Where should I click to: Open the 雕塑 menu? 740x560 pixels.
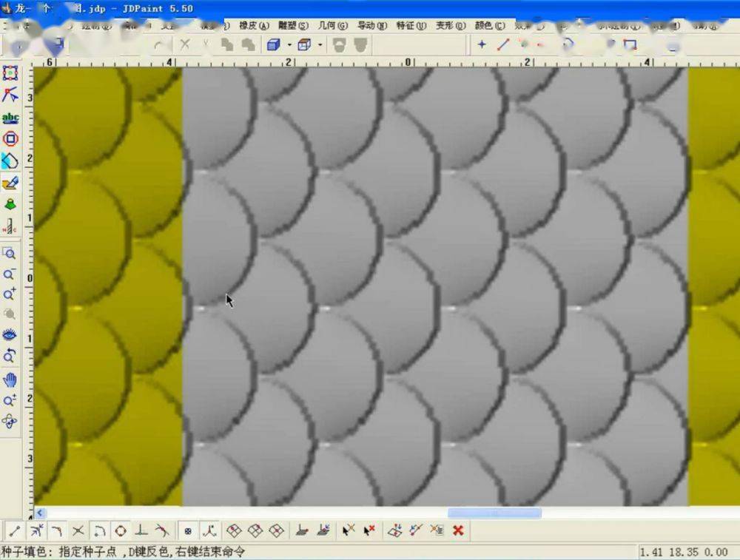[294, 25]
